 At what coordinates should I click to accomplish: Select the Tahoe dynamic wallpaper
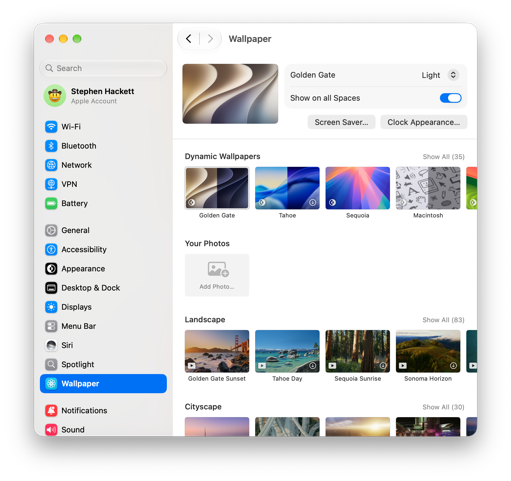click(x=287, y=188)
